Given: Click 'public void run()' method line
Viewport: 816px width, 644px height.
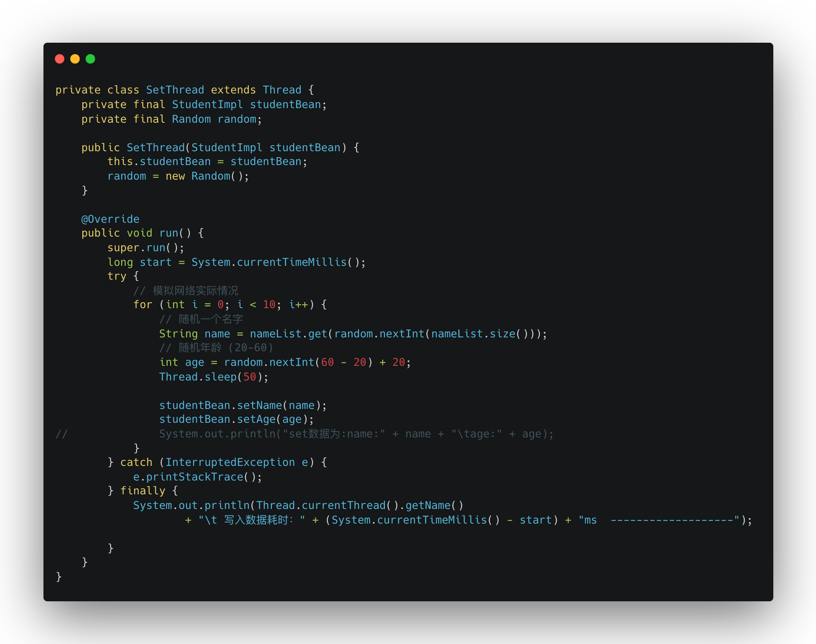Looking at the screenshot, I should [x=143, y=233].
